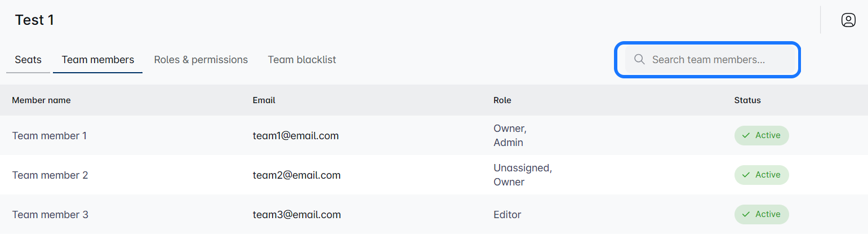Open the user profile icon

pyautogui.click(x=848, y=20)
